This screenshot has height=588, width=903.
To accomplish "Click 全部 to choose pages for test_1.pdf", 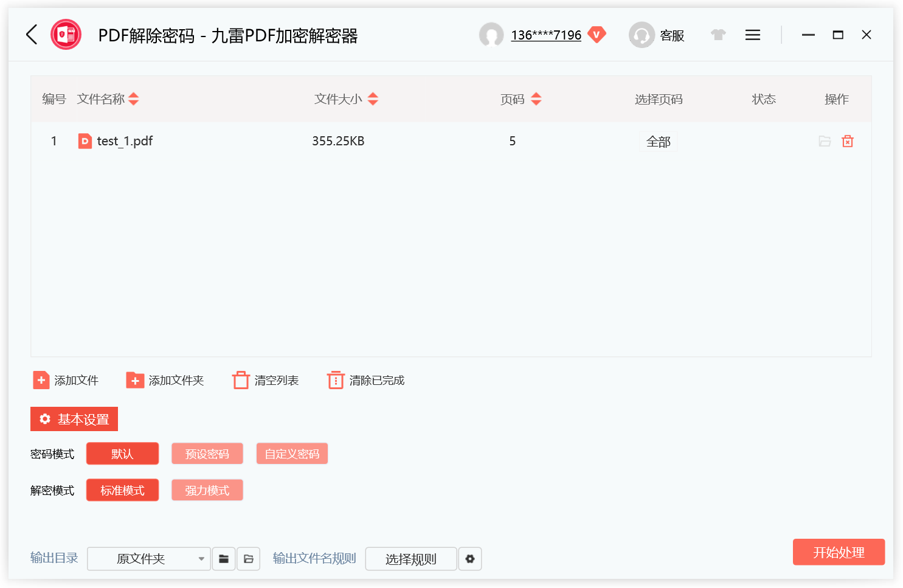I will (659, 140).
